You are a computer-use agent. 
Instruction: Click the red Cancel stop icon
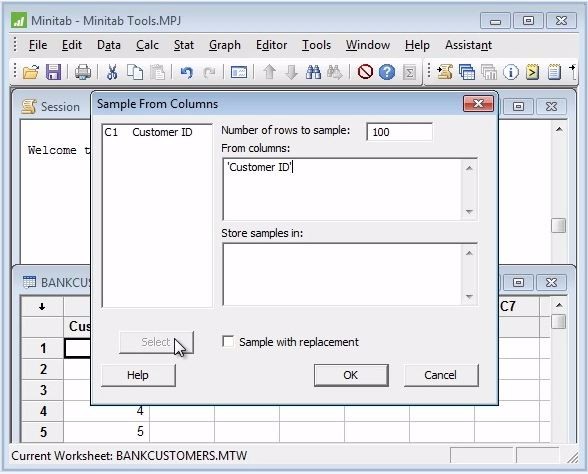click(x=365, y=72)
